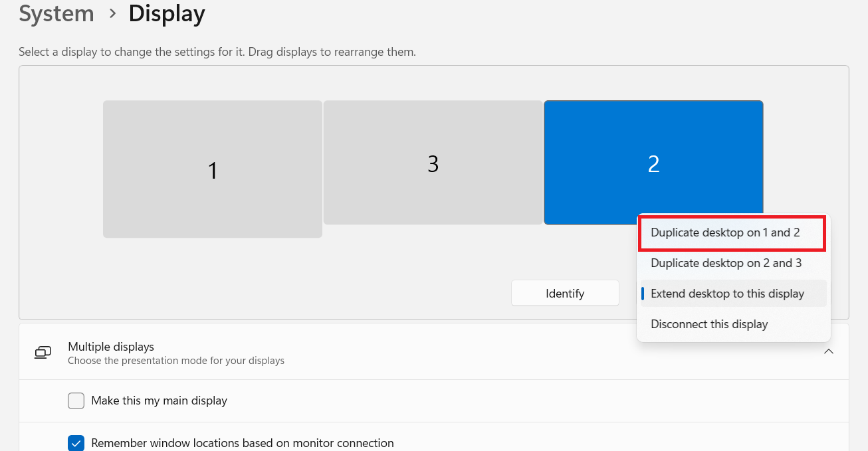Image resolution: width=868 pixels, height=451 pixels.
Task: Go back to System via breadcrumb
Action: [x=56, y=14]
